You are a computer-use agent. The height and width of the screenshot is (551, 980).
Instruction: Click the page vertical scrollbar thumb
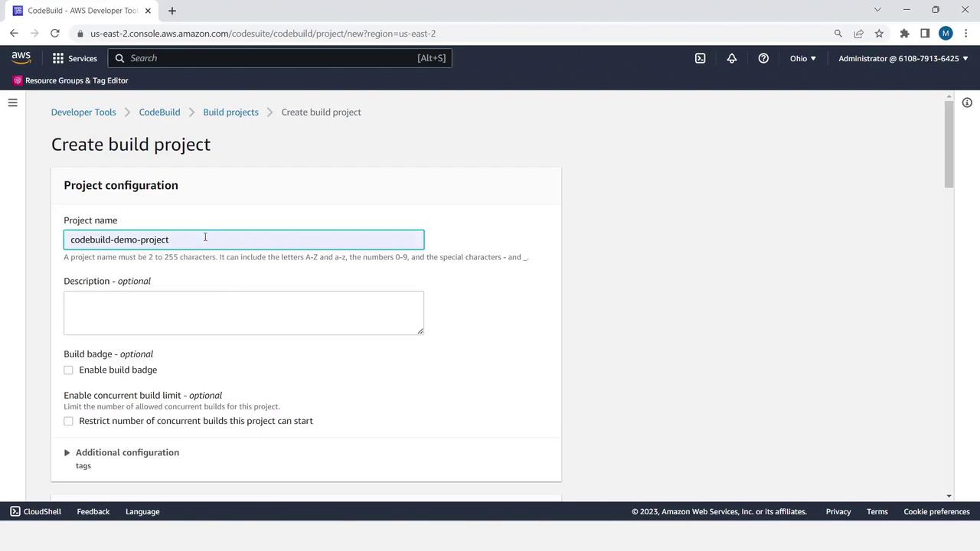[x=949, y=144]
